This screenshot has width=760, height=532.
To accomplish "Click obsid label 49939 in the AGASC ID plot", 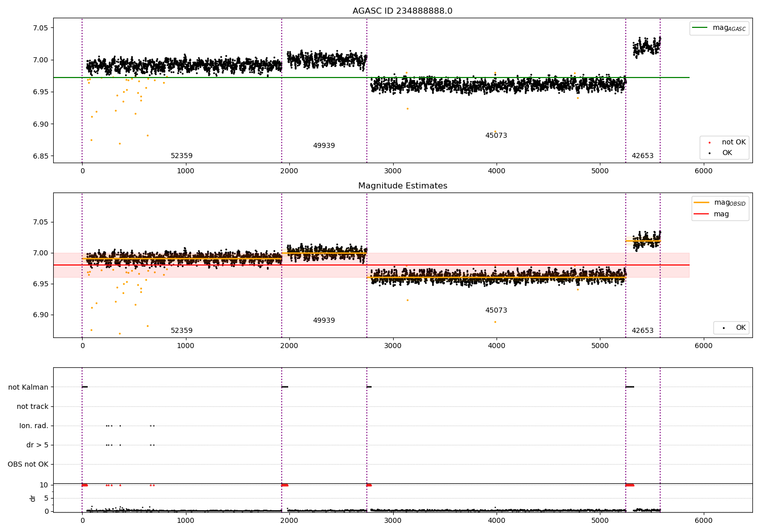I will click(324, 146).
